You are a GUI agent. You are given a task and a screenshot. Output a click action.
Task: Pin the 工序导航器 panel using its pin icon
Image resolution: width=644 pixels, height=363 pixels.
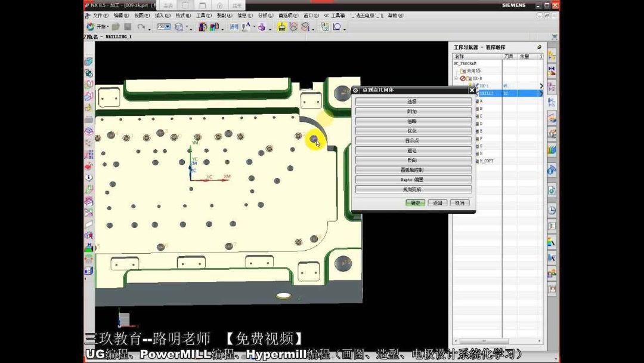[x=540, y=47]
